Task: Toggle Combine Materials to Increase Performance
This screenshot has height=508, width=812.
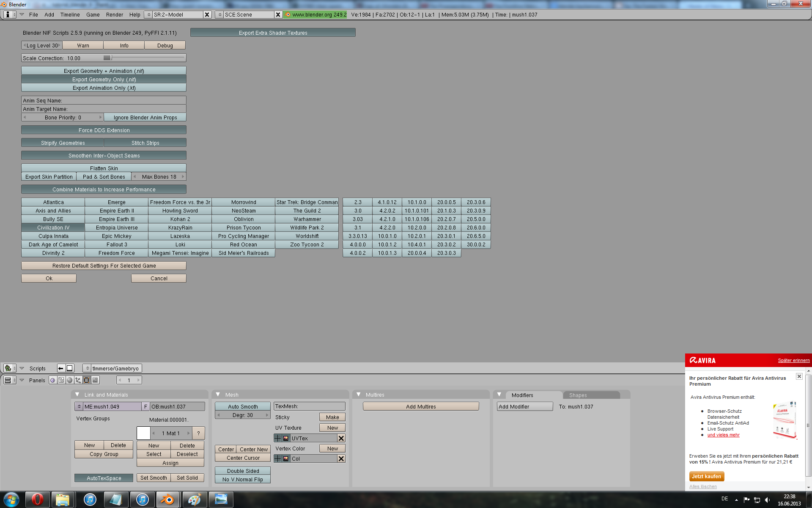Action: point(104,189)
